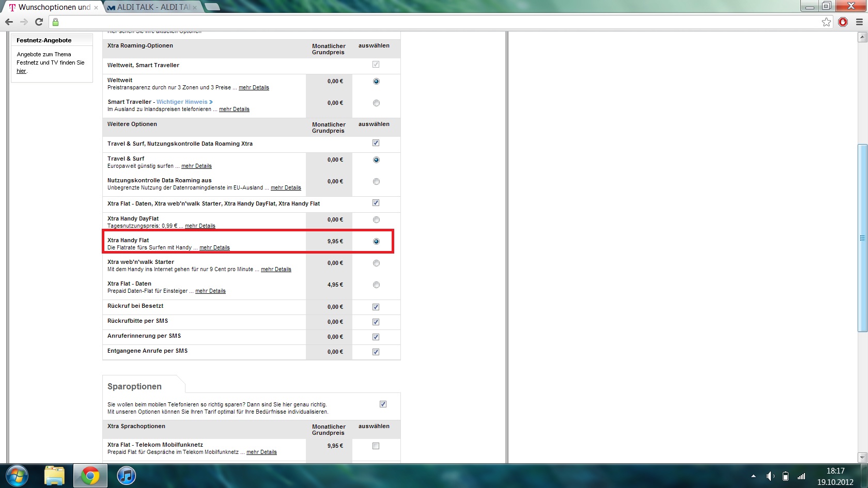Click the clock showing 18:17
Screen dimensions: 868x488
[x=835, y=471]
